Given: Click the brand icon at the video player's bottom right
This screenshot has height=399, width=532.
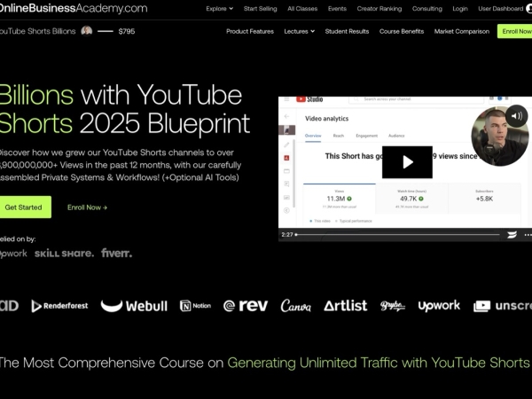Looking at the screenshot, I should [512, 235].
